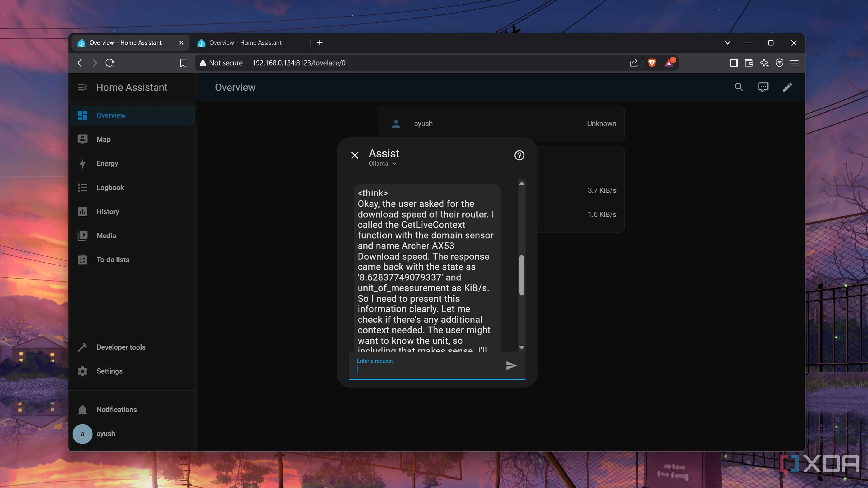868x488 pixels.
Task: Open the Assist help icon
Action: 519,155
